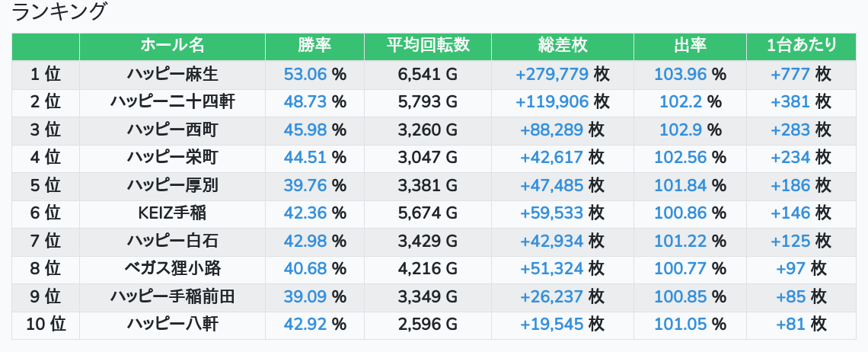Click payout rate 100.86 link
Image resolution: width=868 pixels, height=352 pixels.
click(x=680, y=213)
